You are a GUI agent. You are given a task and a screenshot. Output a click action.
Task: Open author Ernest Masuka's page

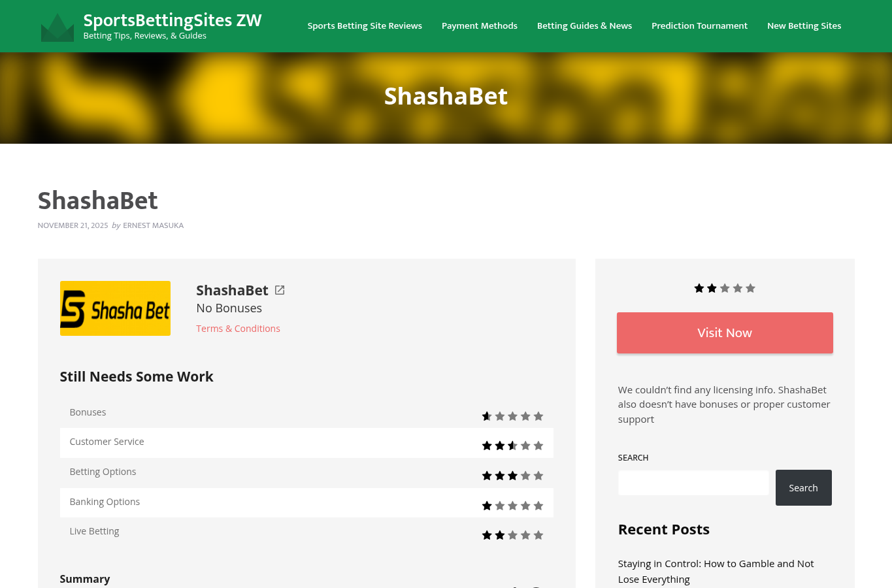(153, 225)
